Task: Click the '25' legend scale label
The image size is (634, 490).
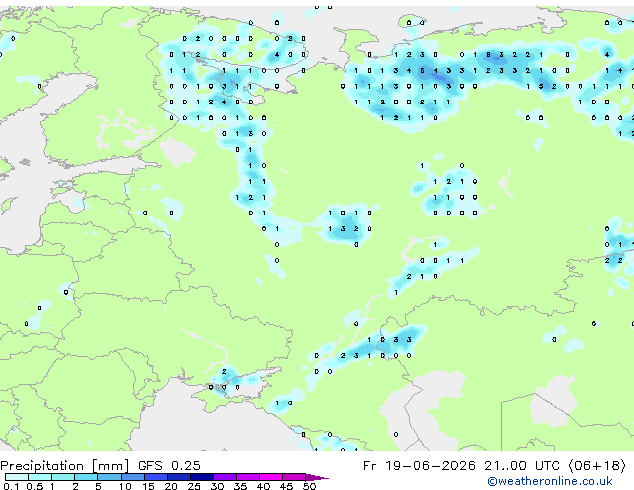Action: (194, 486)
